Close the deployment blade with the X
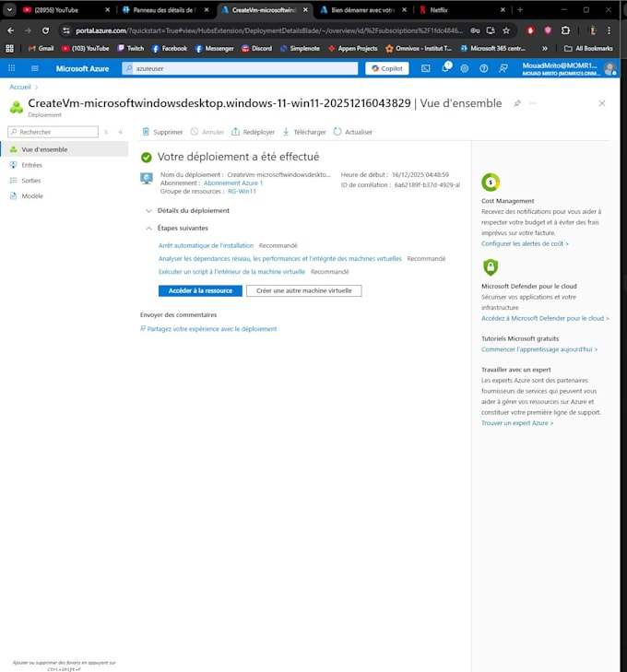The image size is (627, 672). pos(602,103)
